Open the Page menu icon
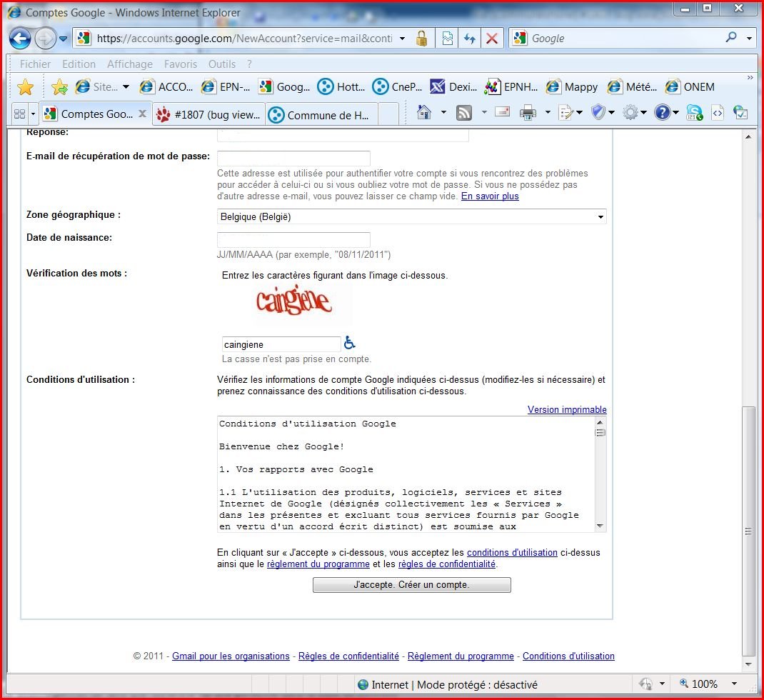 [x=571, y=113]
